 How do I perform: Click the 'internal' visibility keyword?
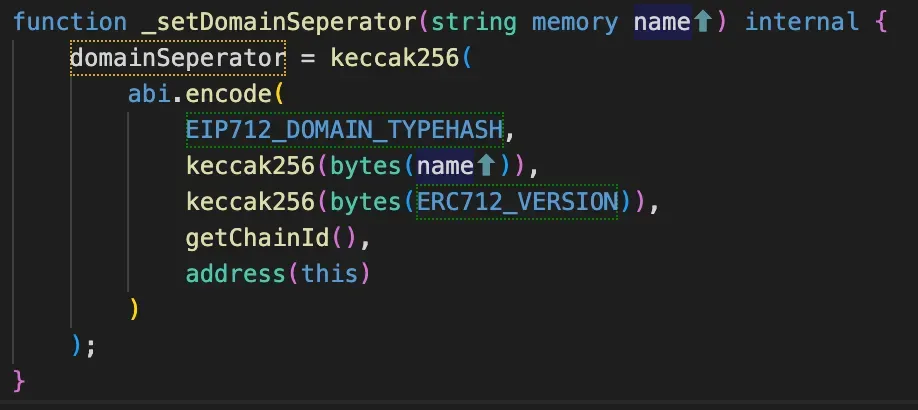point(802,22)
